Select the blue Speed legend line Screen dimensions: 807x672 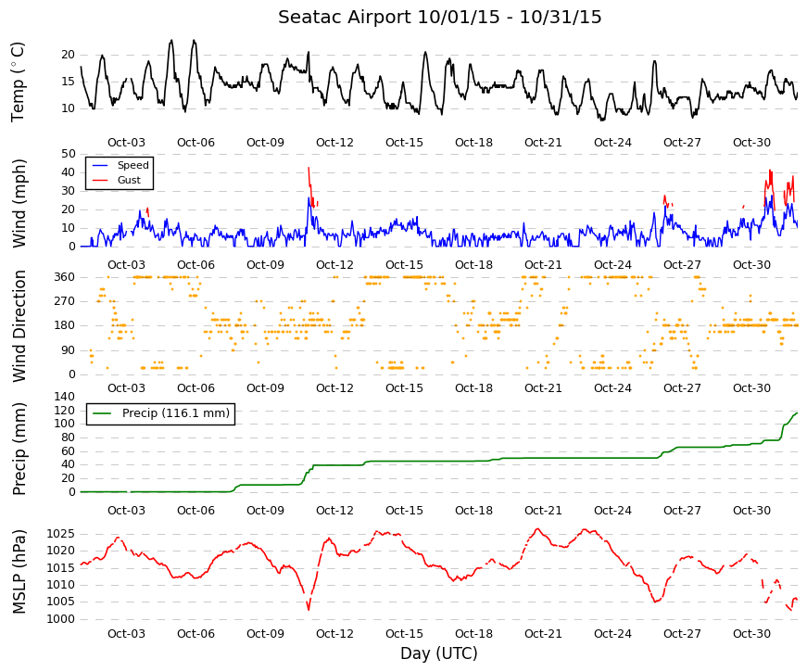[x=99, y=165]
